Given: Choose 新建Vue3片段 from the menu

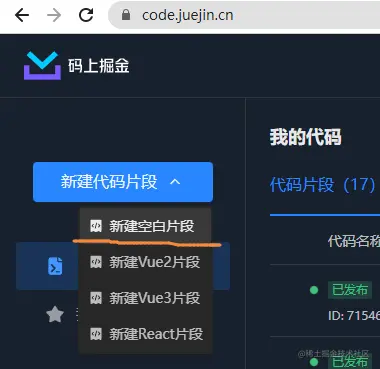Looking at the screenshot, I should click(x=145, y=298).
